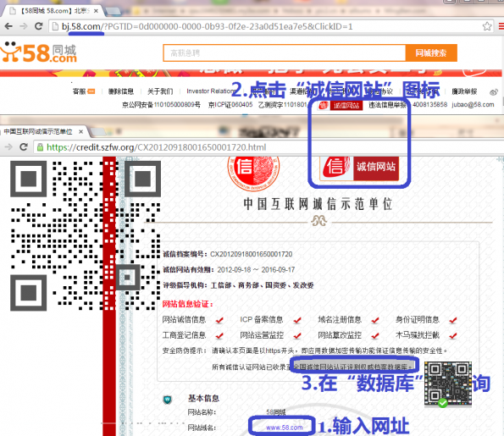The image size is (504, 436).
Task: Open the Investor Relations link
Action: [x=211, y=91]
